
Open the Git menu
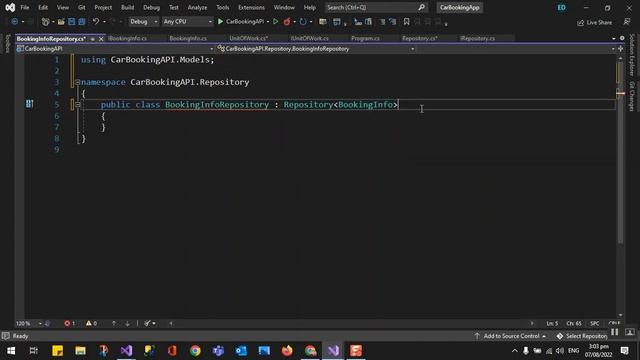(x=82, y=7)
